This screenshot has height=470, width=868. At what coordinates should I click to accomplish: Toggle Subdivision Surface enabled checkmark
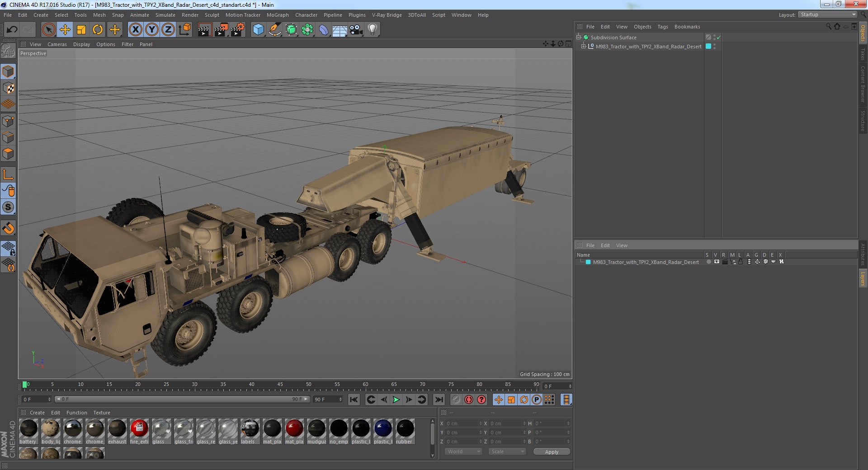point(718,38)
